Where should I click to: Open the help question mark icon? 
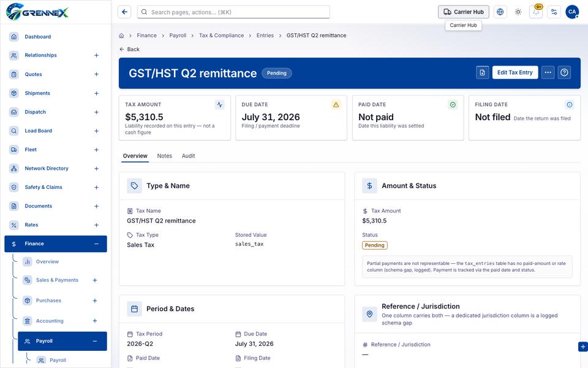pos(564,72)
